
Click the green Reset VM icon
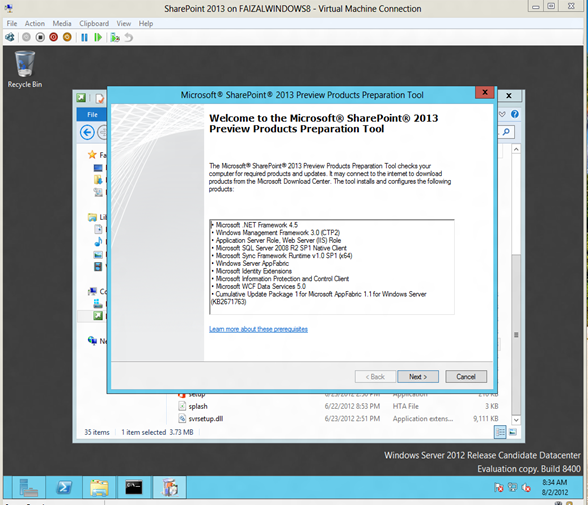tap(98, 37)
